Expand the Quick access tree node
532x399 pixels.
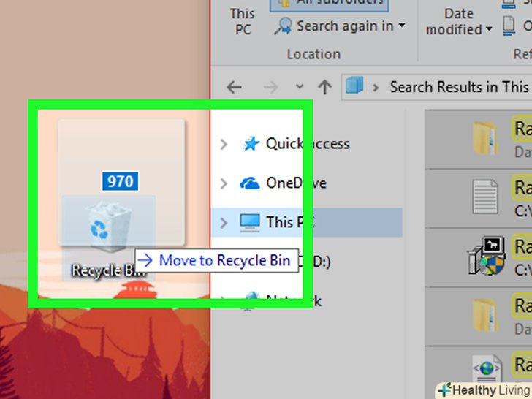[x=224, y=144]
